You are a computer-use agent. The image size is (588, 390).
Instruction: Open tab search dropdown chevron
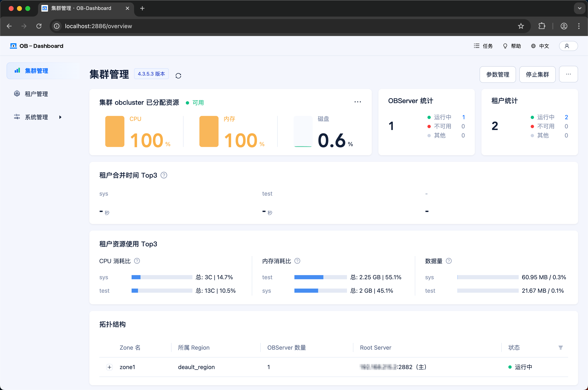coord(580,8)
